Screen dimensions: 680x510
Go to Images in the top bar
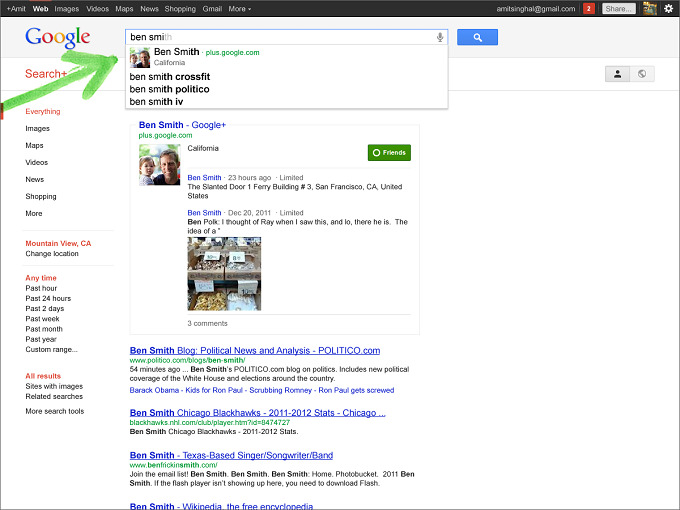pos(67,9)
